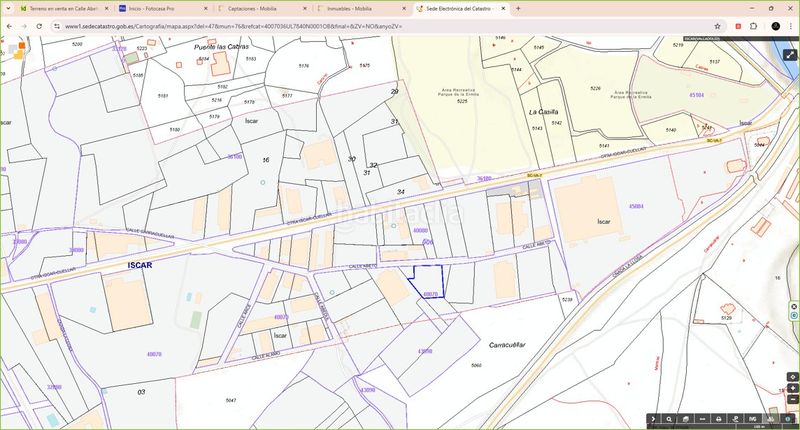Open the map search magnifier tool

669,419
